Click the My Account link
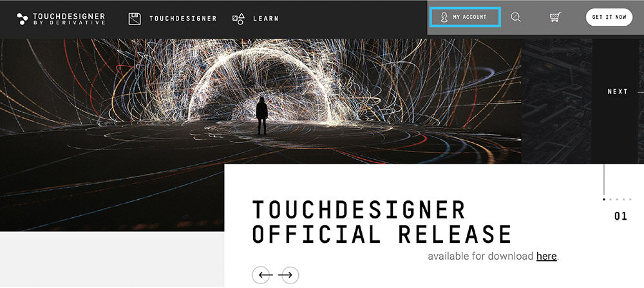Screen dimensions: 644x288 point(464,17)
